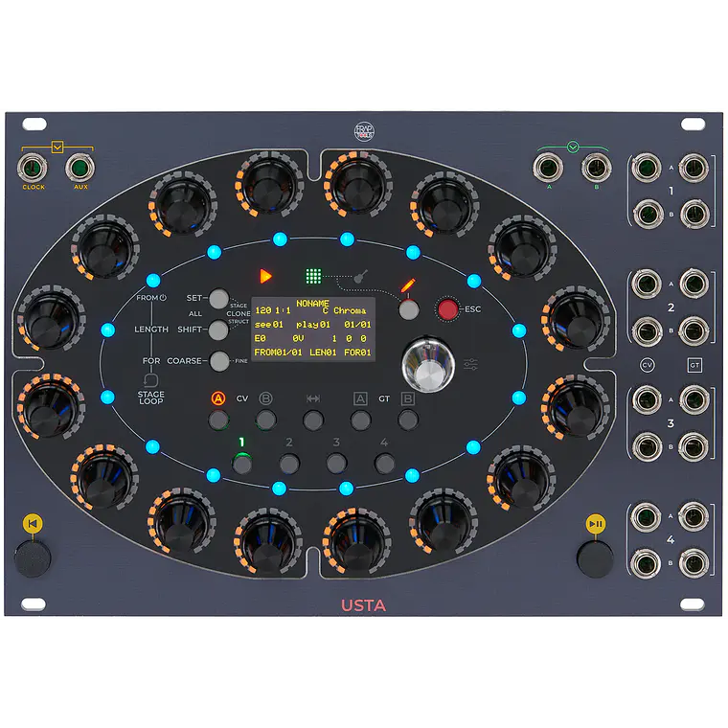Image resolution: width=728 pixels, height=728 pixels.
Task: Click the red pencil edit icon
Action: [408, 285]
